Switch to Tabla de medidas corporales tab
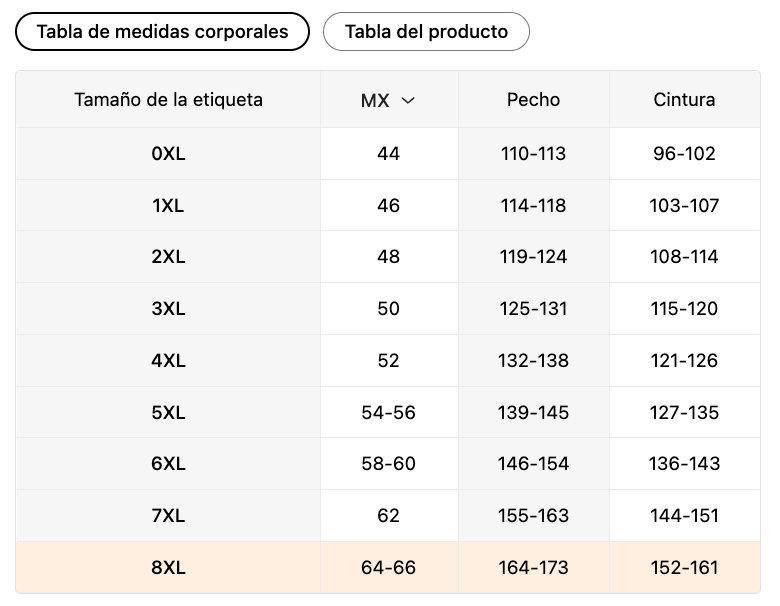Image resolution: width=780 pixels, height=606 pixels. click(162, 32)
